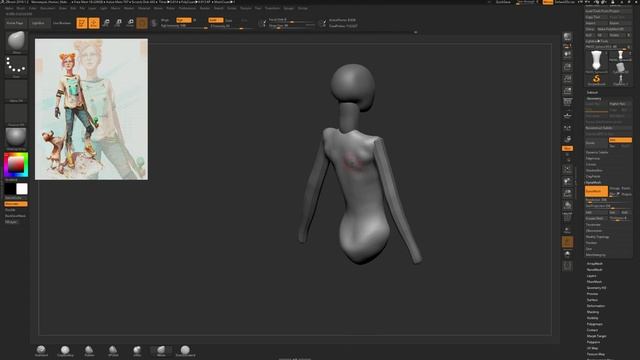Toggle the orange Menus button at top
Screen dimensions: 640x360
pyautogui.click(x=548, y=2)
